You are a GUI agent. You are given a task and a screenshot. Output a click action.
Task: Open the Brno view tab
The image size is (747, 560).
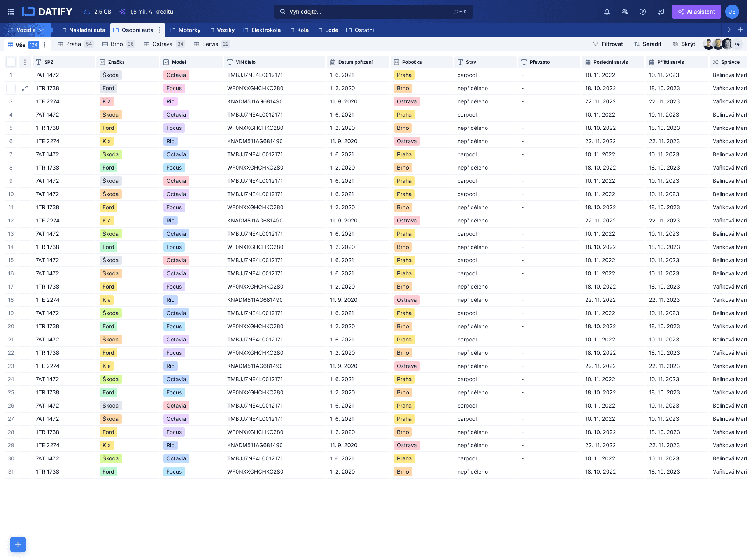(117, 44)
